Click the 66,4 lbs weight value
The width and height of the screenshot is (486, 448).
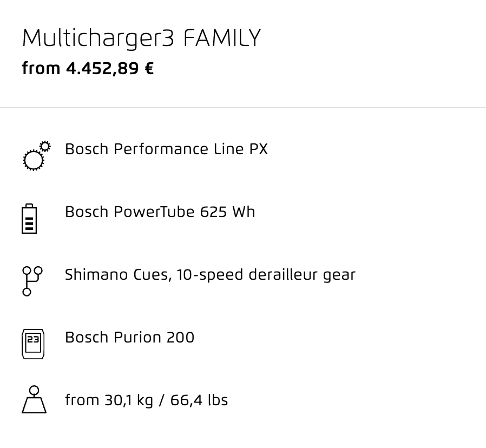pyautogui.click(x=199, y=400)
